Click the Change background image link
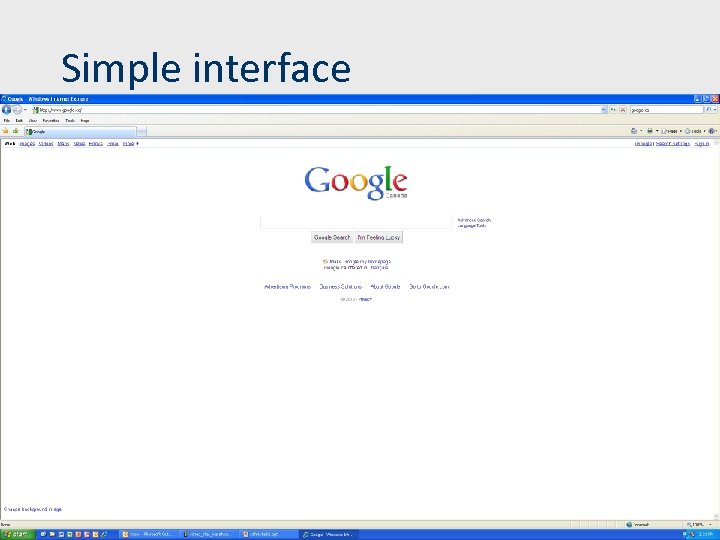This screenshot has width=720, height=540. pos(33,509)
